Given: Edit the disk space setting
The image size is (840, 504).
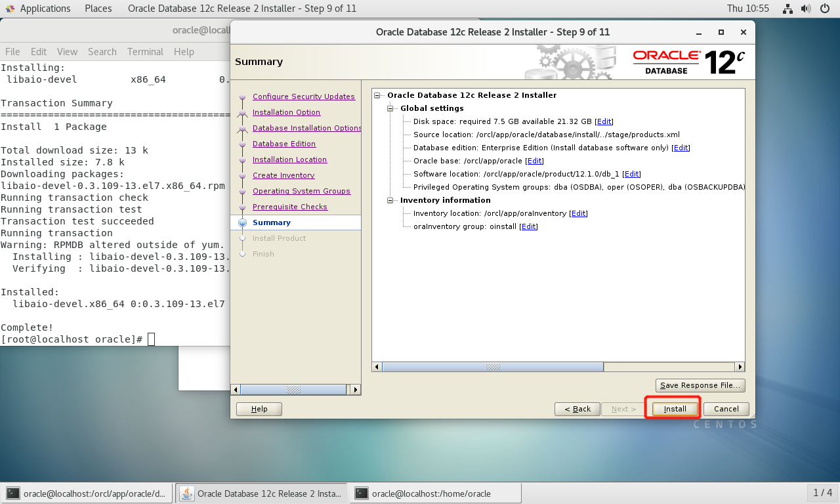Looking at the screenshot, I should coord(604,121).
